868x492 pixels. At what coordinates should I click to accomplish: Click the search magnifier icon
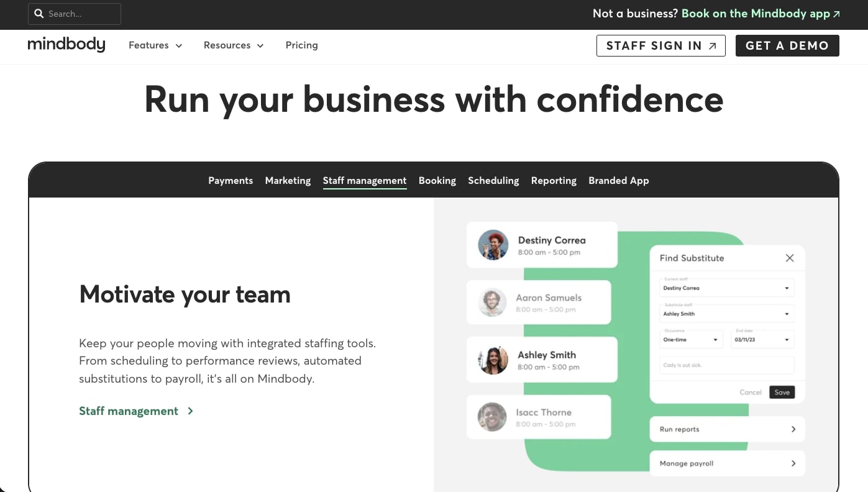tap(39, 14)
